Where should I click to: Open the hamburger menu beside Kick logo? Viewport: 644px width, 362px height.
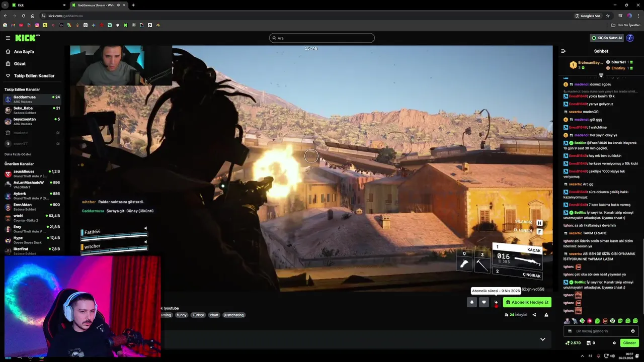click(x=8, y=38)
